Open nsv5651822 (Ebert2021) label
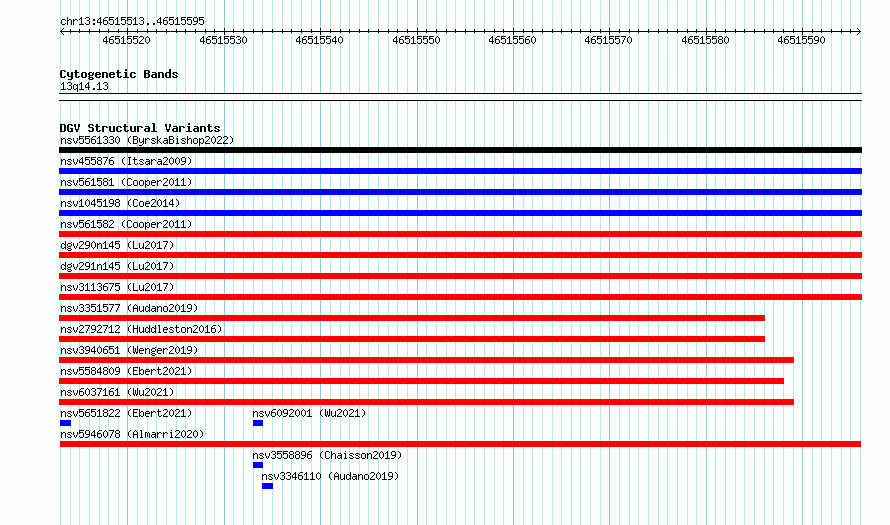Screen dimensions: 890x525 pos(126,413)
